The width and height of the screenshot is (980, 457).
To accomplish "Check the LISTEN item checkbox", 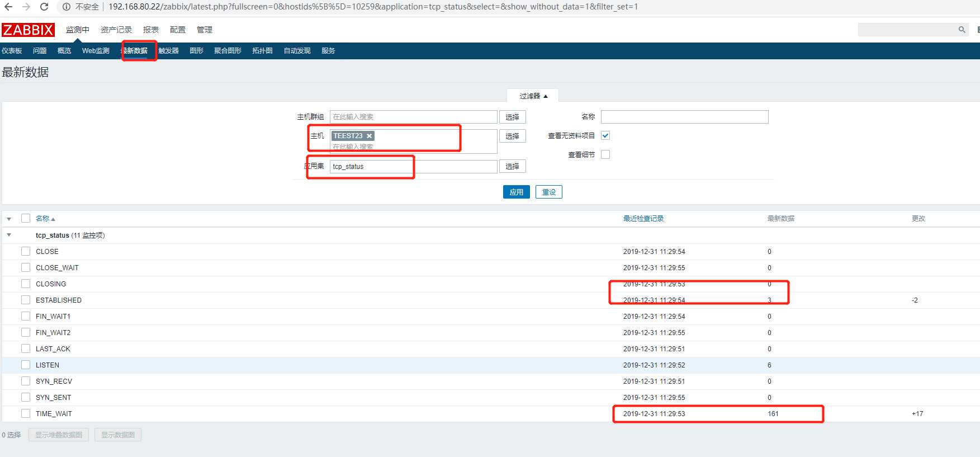I will point(26,365).
